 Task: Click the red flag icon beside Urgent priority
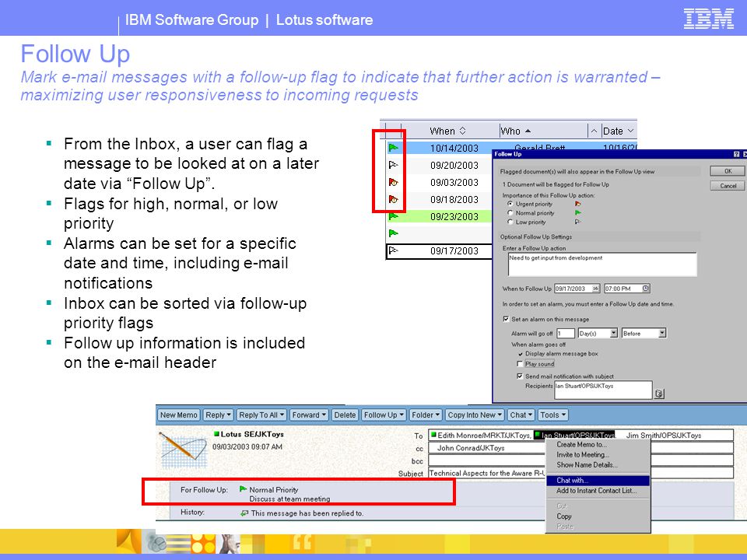tap(578, 204)
